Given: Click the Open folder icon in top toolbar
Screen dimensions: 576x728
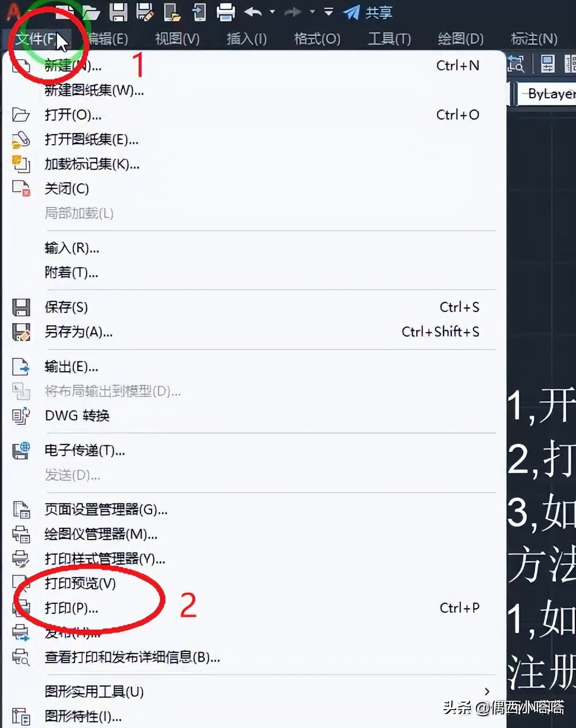Looking at the screenshot, I should point(91,12).
